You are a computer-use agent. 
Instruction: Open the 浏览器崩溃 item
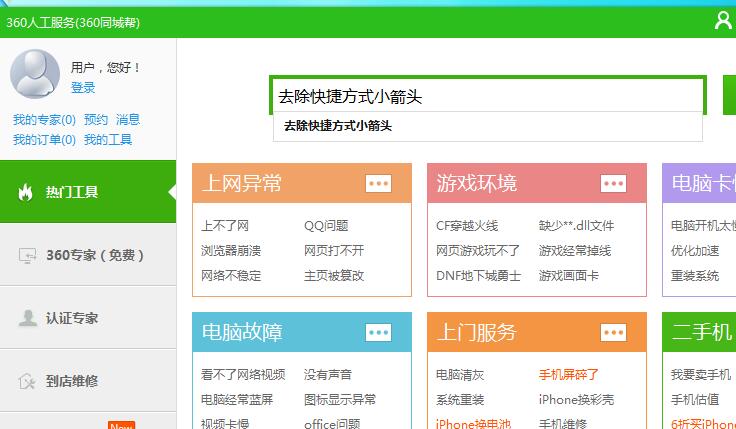(x=231, y=251)
